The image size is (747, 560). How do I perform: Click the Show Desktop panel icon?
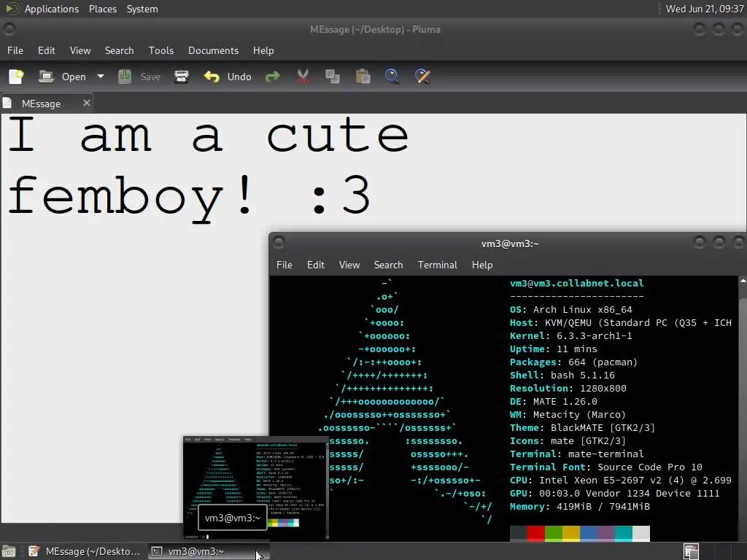[x=9, y=551]
